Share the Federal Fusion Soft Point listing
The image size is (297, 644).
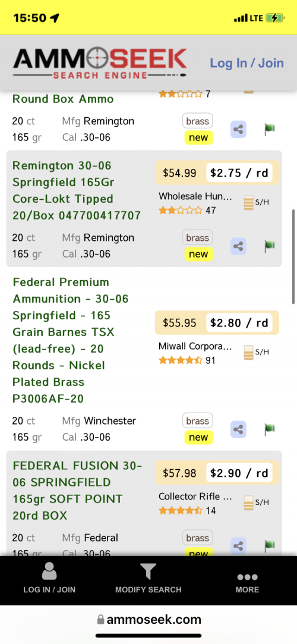point(238,546)
